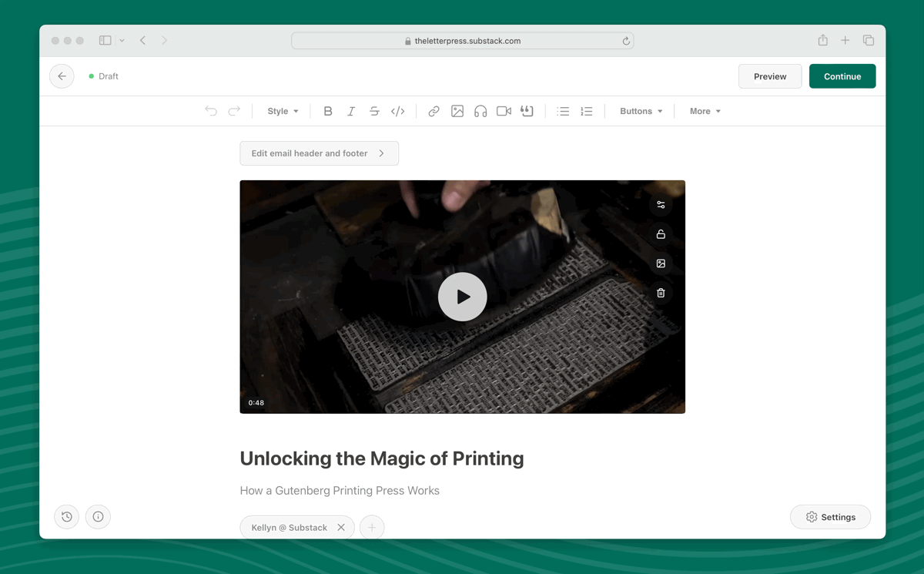
Task: Open the Style dropdown
Action: tap(283, 111)
